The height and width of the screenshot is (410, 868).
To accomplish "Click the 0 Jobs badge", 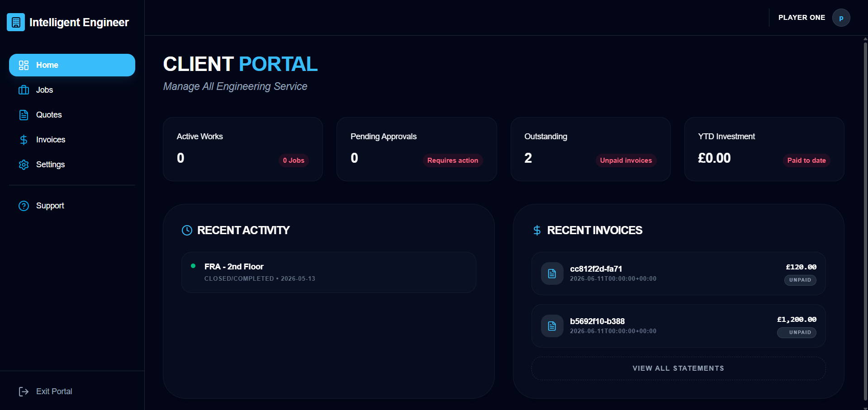I will pos(294,160).
